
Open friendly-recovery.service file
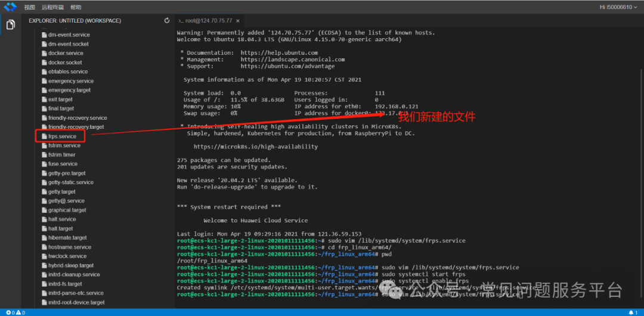[77, 118]
